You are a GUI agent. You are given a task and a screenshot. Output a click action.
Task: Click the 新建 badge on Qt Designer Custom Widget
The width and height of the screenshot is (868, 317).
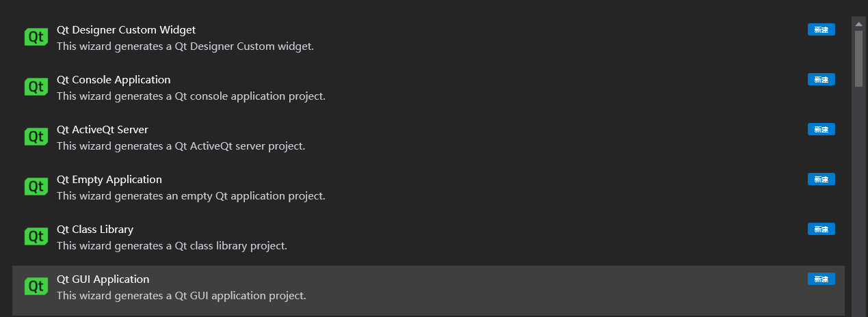[x=821, y=29]
